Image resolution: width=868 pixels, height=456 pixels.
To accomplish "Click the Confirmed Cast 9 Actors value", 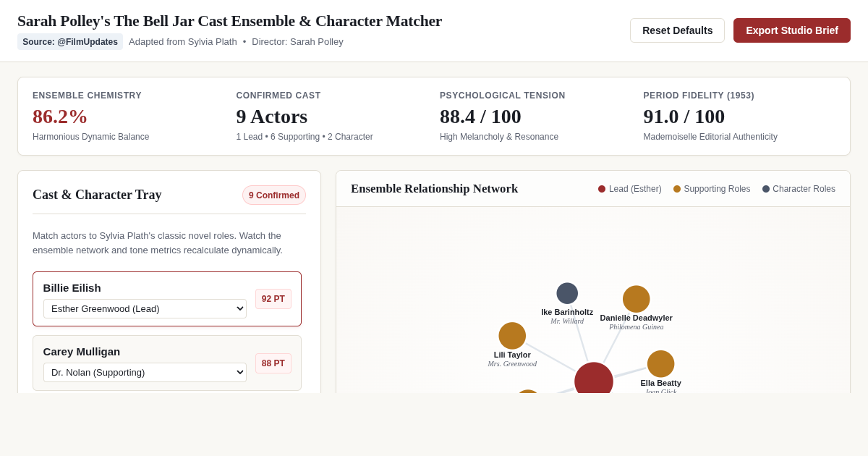I will [272, 117].
